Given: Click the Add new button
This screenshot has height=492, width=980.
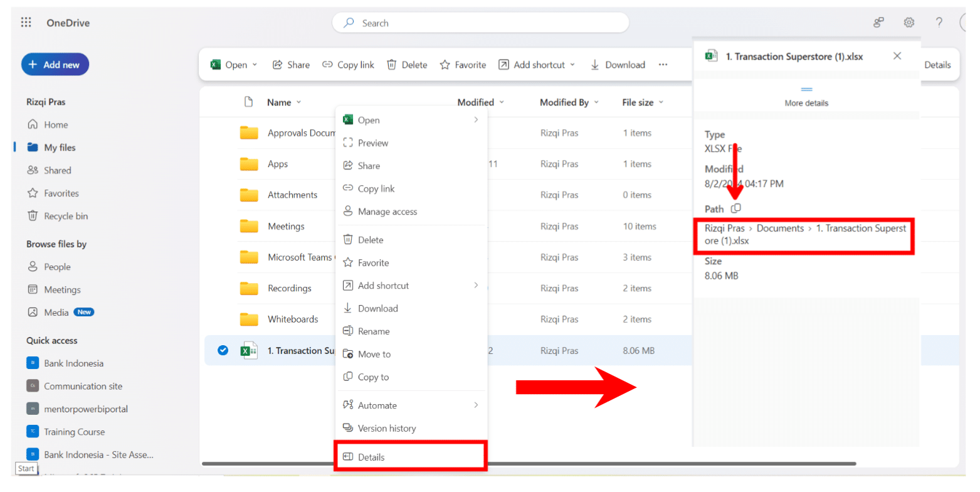Looking at the screenshot, I should coord(55,65).
